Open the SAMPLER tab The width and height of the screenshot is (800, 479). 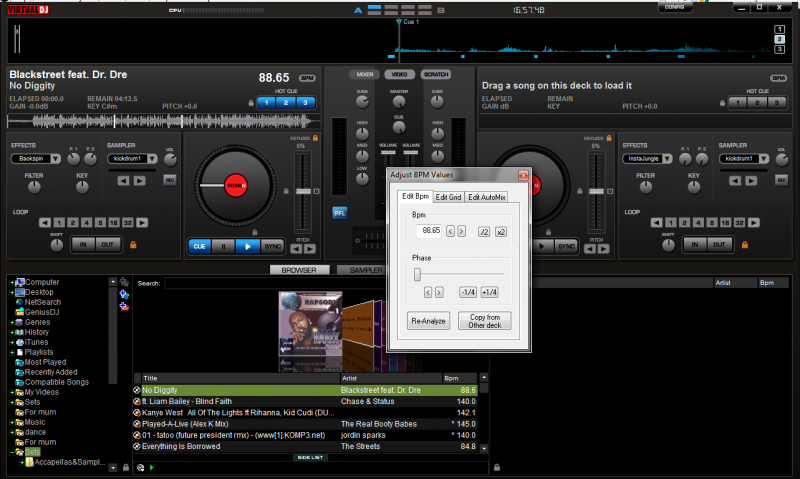(x=365, y=270)
